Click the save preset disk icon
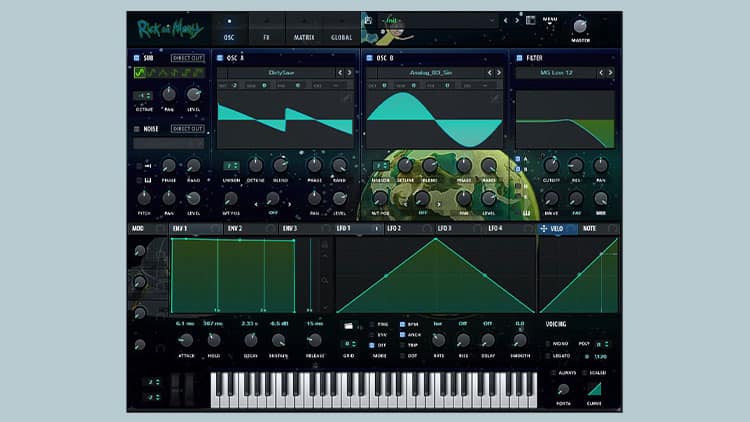The height and width of the screenshot is (422, 750). pos(368,20)
